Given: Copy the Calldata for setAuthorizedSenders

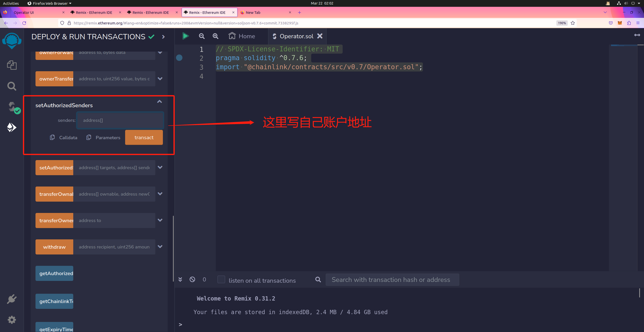Looking at the screenshot, I should (x=63, y=137).
